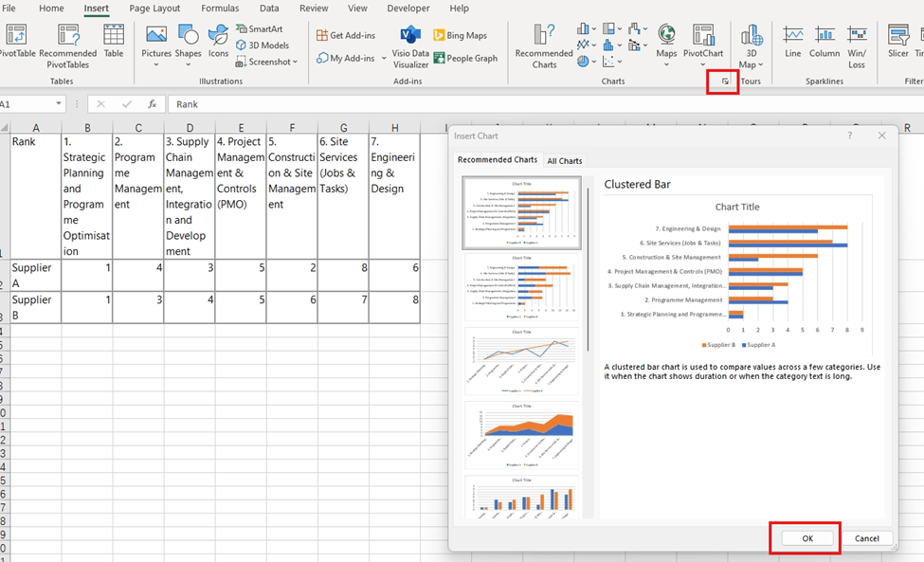Click the Cancel button

pos(867,537)
